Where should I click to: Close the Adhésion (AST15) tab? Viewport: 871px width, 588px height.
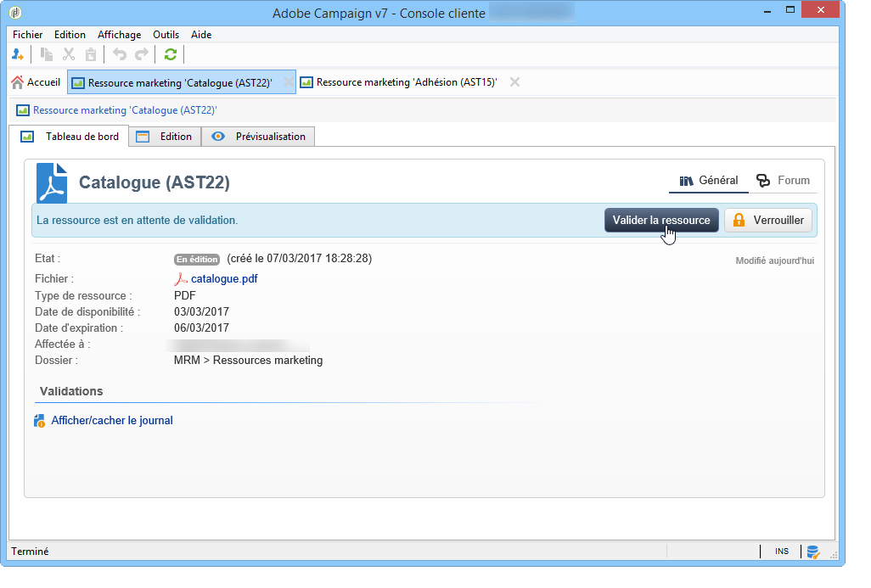point(515,82)
